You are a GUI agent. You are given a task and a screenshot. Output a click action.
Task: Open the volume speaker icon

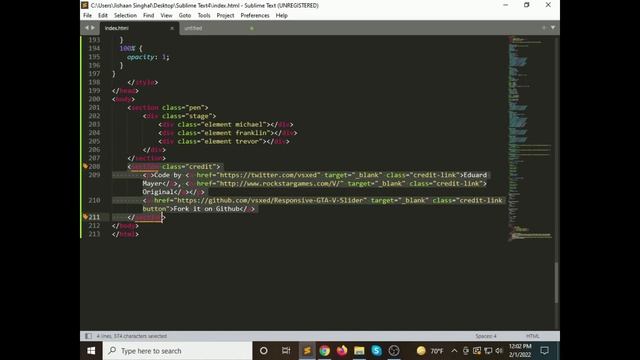[499, 351]
